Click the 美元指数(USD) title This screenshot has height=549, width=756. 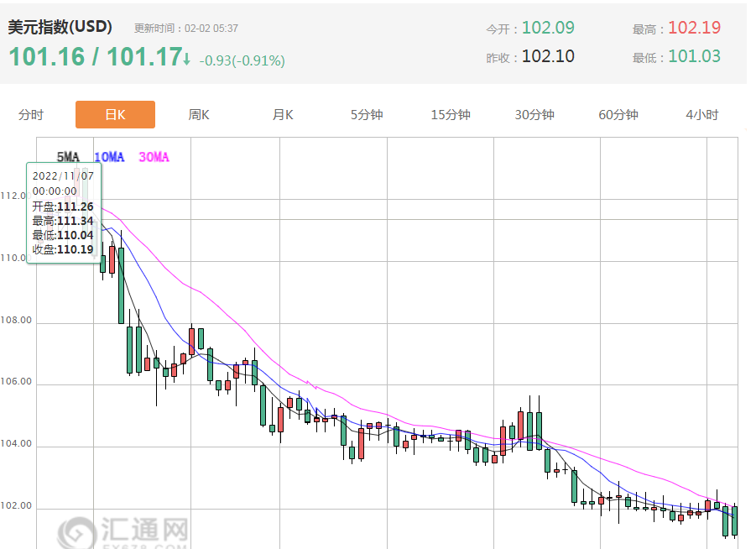pyautogui.click(x=60, y=27)
